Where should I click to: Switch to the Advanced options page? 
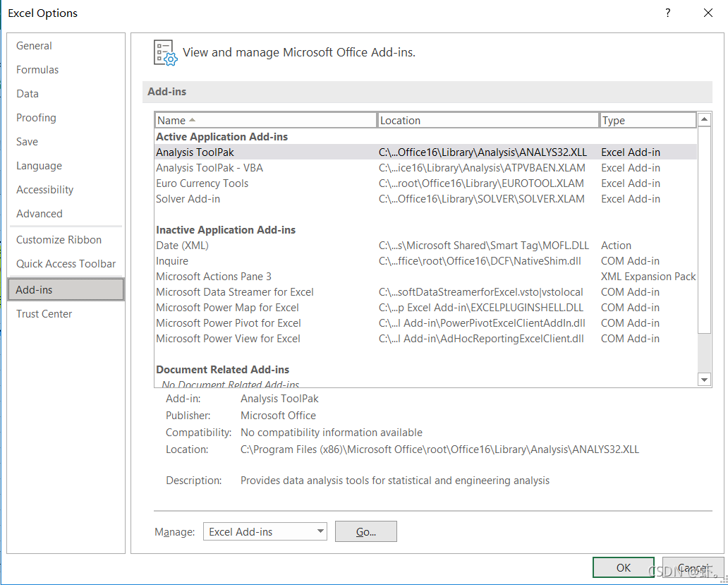coord(39,213)
